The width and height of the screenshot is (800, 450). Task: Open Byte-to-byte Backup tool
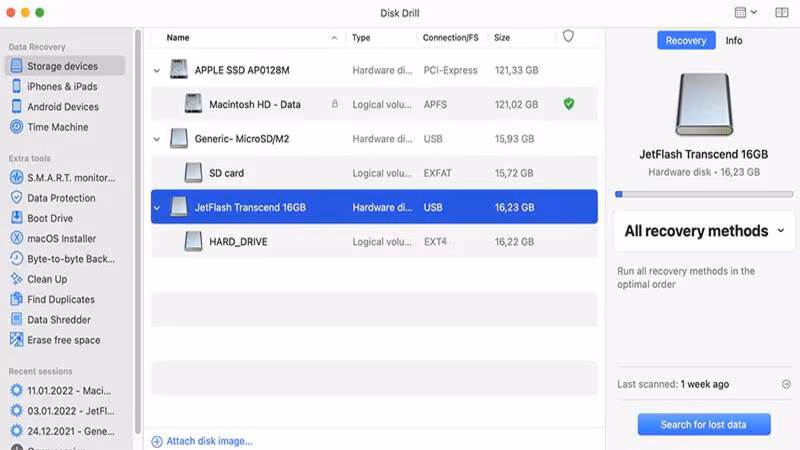click(62, 259)
